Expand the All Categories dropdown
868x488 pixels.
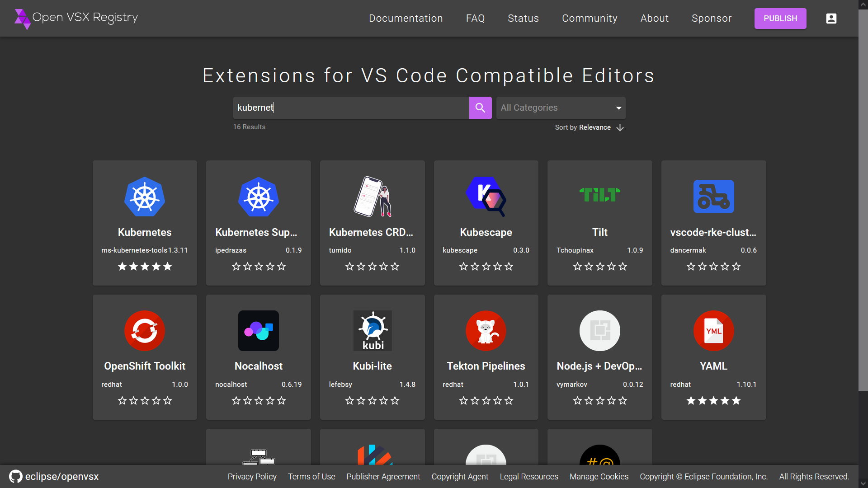click(x=561, y=108)
